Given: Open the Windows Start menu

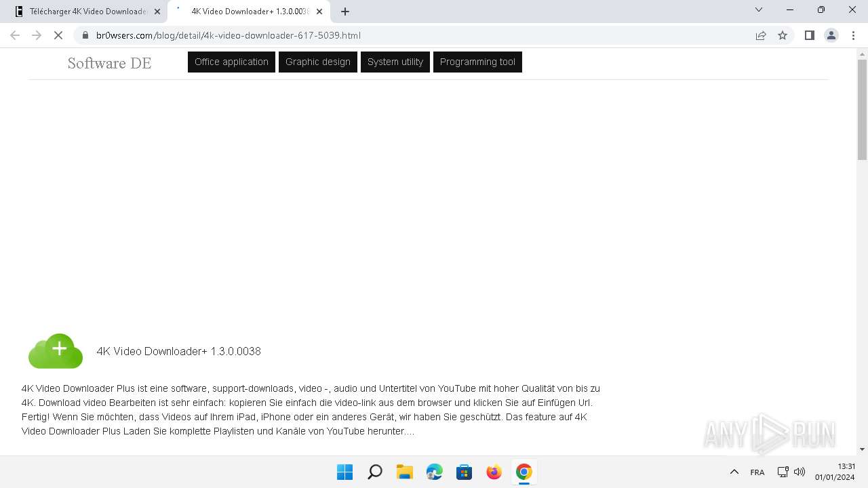Looking at the screenshot, I should [x=344, y=472].
